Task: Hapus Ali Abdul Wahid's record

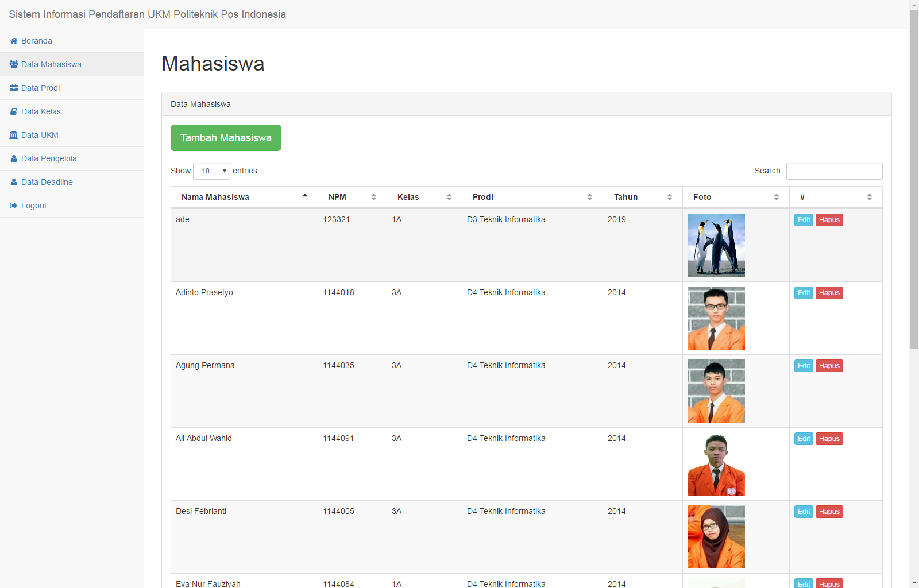Action: (829, 439)
